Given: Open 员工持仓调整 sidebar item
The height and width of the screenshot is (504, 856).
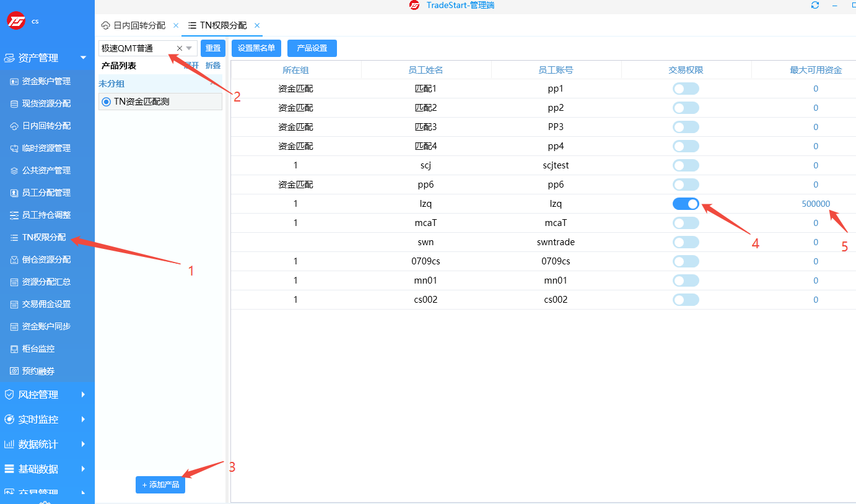Looking at the screenshot, I should click(46, 215).
